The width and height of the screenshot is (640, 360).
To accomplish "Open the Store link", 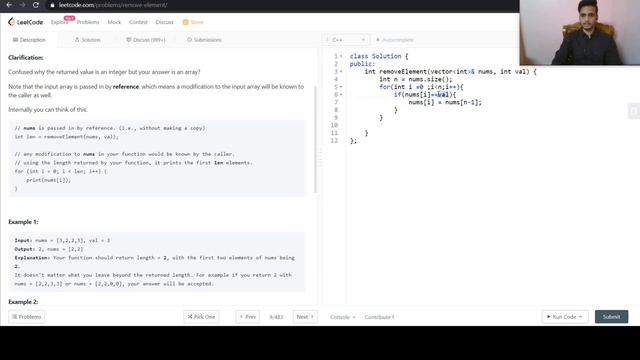I will pos(193,22).
